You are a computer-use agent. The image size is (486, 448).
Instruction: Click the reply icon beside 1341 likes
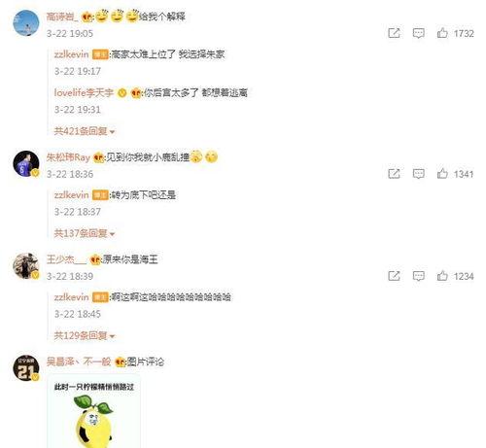click(x=418, y=174)
